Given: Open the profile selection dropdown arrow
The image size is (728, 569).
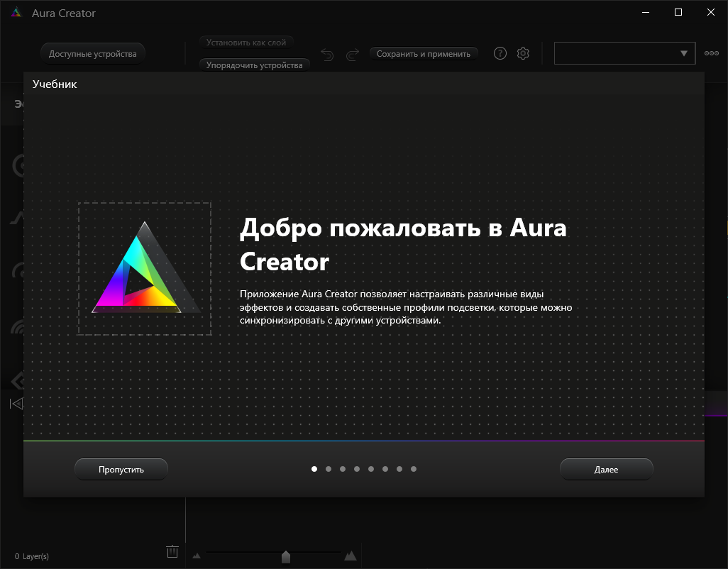Looking at the screenshot, I should (x=683, y=53).
